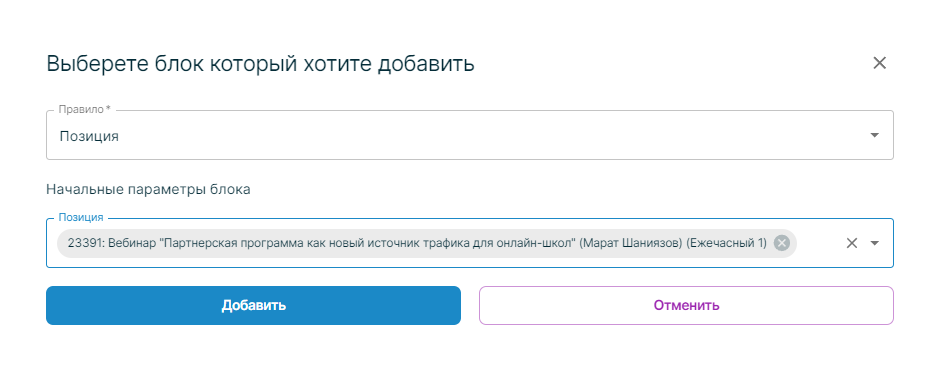Click the 'Позиция' value inside Правило field
The height and width of the screenshot is (378, 940).
click(x=89, y=136)
